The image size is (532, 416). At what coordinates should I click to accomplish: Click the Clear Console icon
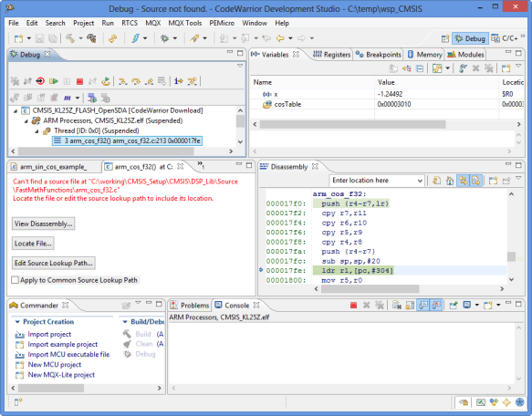[397, 306]
